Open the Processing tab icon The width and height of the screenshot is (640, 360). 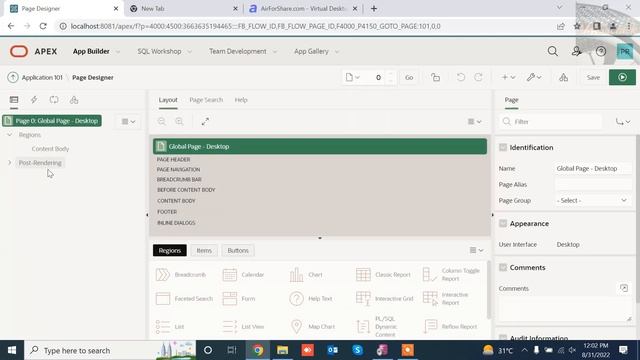pyautogui.click(x=54, y=100)
